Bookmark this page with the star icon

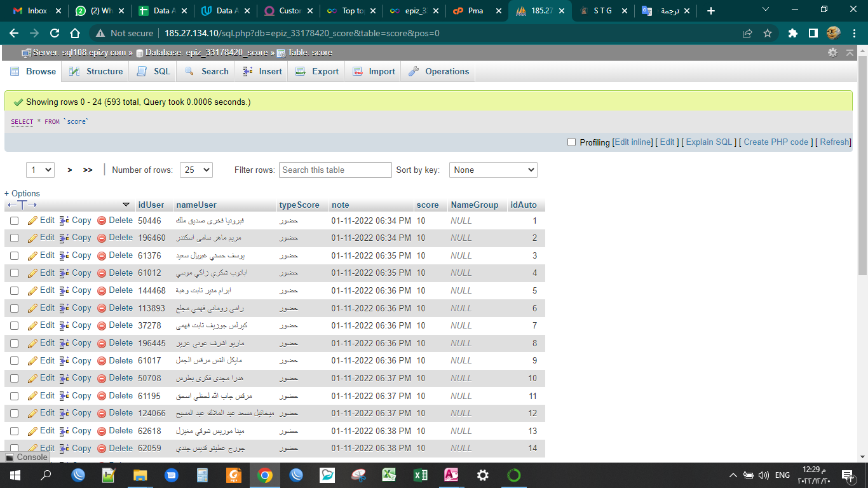click(x=768, y=33)
